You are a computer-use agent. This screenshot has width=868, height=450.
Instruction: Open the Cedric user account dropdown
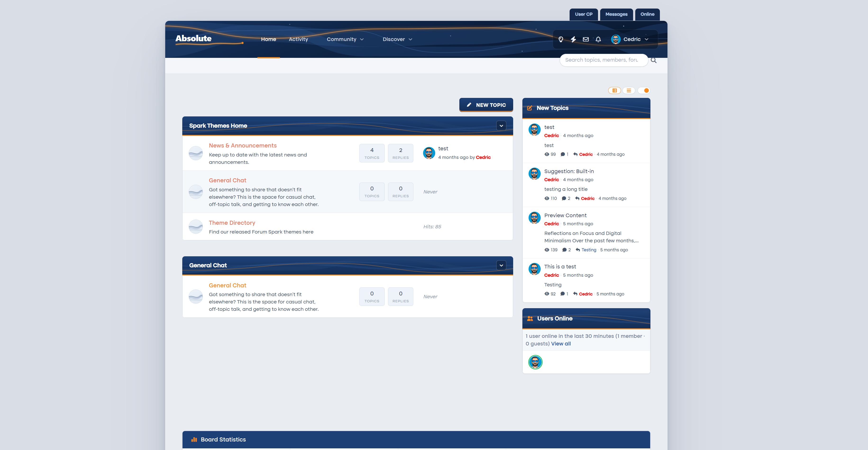point(630,39)
